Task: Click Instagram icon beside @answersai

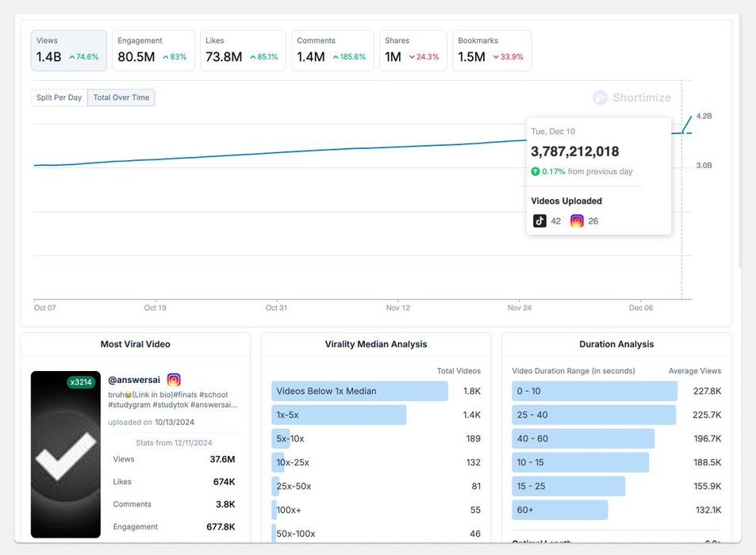Action: pos(174,381)
